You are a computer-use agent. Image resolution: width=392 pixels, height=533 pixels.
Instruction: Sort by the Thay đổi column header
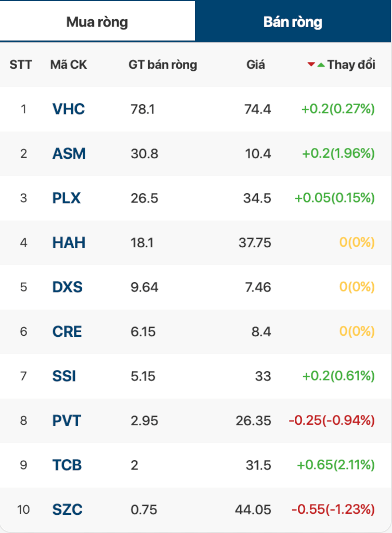coord(351,64)
